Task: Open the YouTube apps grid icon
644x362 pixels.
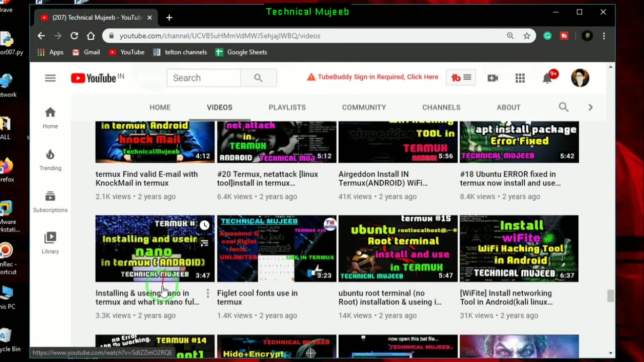Action: [520, 78]
